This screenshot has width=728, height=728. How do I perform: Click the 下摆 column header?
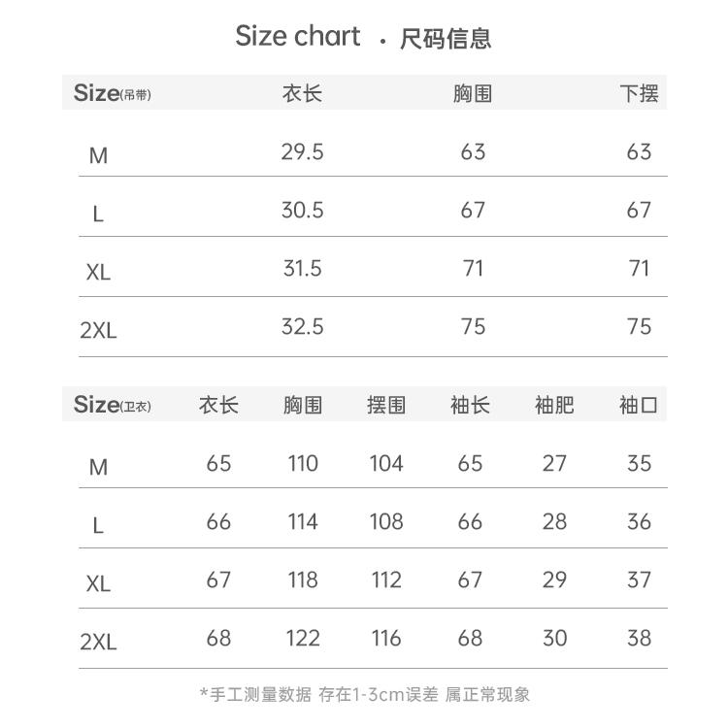click(x=639, y=94)
